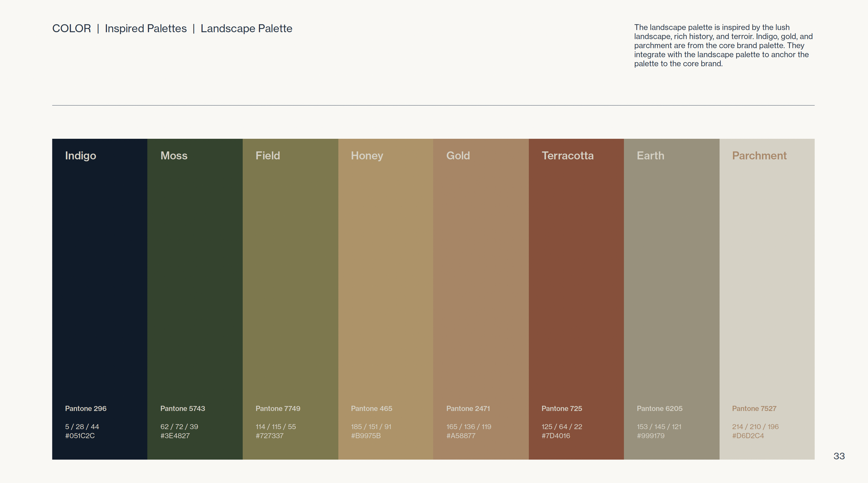Click the Inspired Palettes breadcrumb text
This screenshot has width=868, height=483.
click(145, 28)
